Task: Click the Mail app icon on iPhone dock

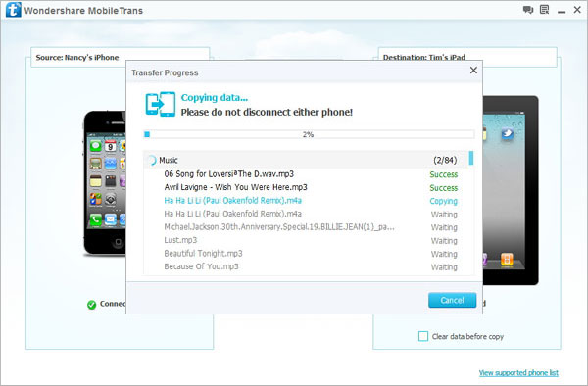Action: pyautogui.click(x=110, y=219)
